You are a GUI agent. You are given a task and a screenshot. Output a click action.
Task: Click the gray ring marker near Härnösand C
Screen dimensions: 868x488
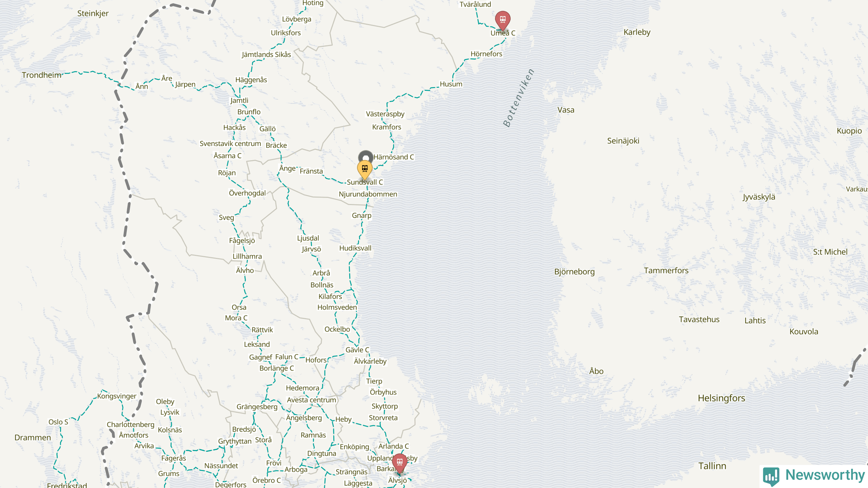tap(366, 157)
